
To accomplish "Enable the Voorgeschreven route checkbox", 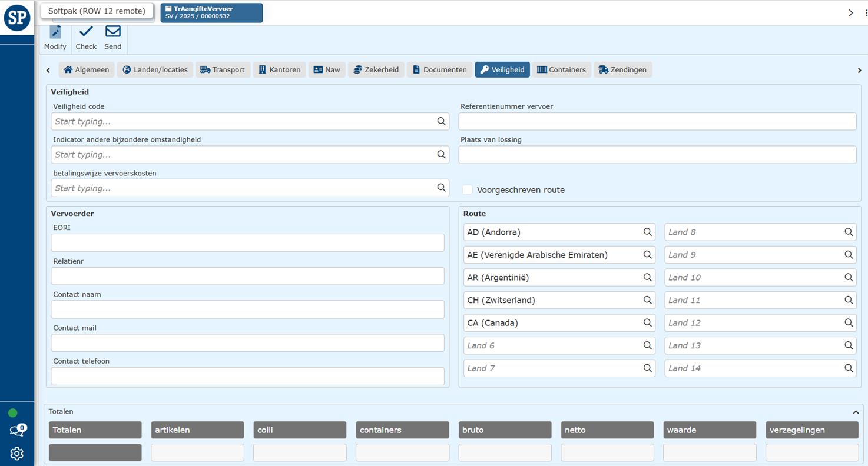I will point(468,190).
